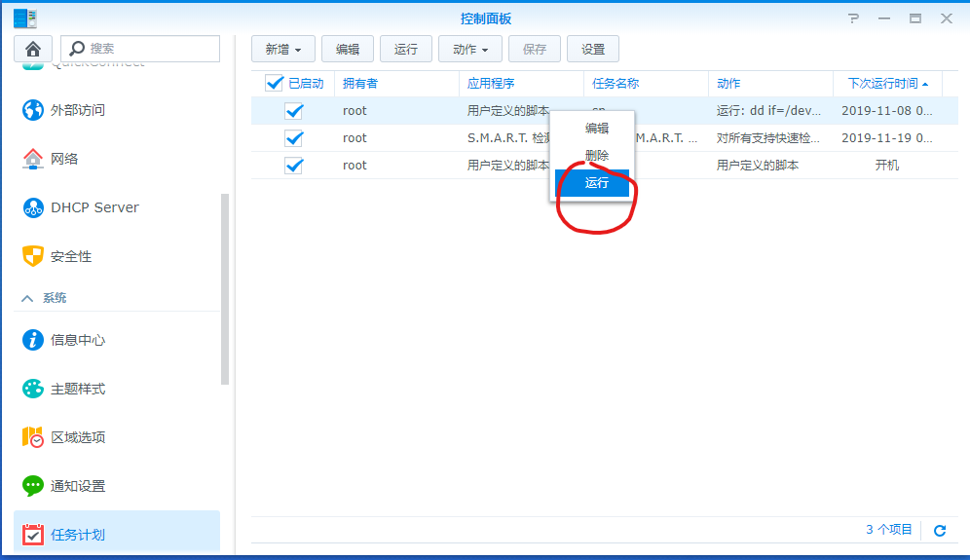Open Notification (通知设置) chat bubble icon
This screenshot has height=560, width=970.
(x=33, y=486)
